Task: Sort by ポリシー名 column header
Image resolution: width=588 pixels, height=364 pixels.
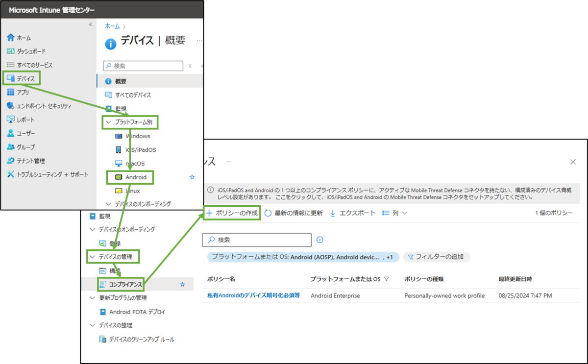Action: pyautogui.click(x=221, y=279)
